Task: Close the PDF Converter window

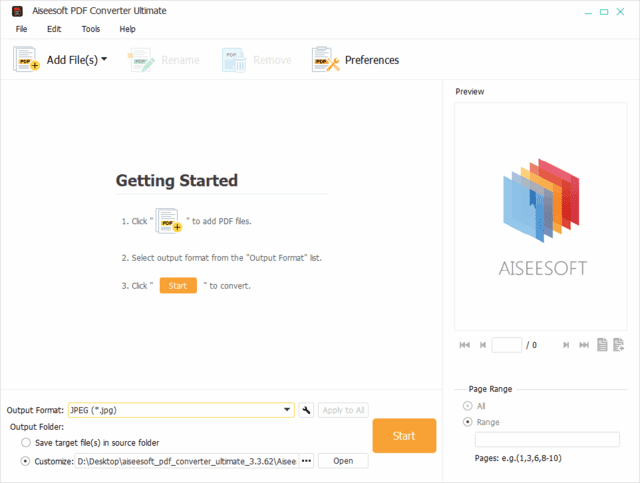Action: tap(620, 12)
